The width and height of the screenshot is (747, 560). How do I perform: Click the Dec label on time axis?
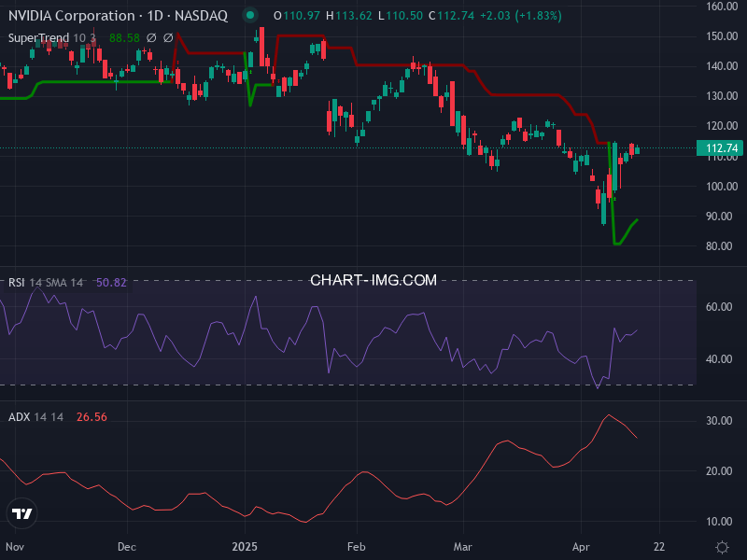point(127,546)
